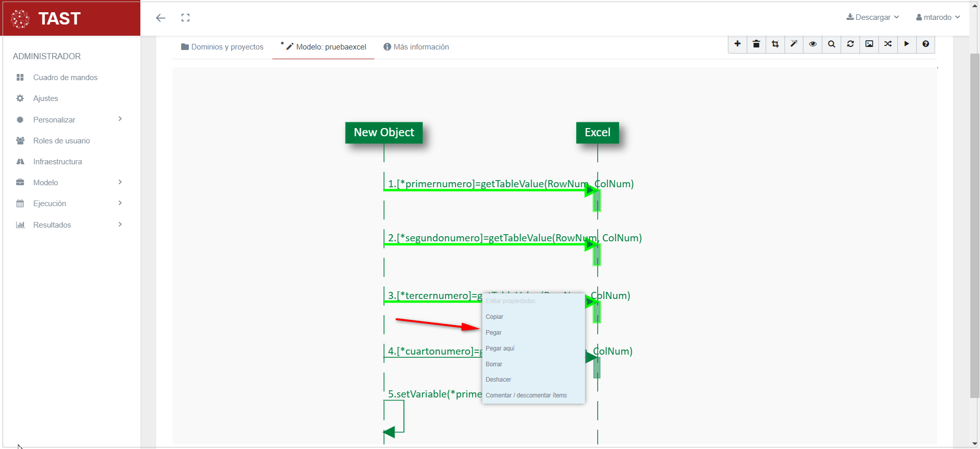The height and width of the screenshot is (449, 980).
Task: Open the Descargar dropdown
Action: (x=873, y=17)
